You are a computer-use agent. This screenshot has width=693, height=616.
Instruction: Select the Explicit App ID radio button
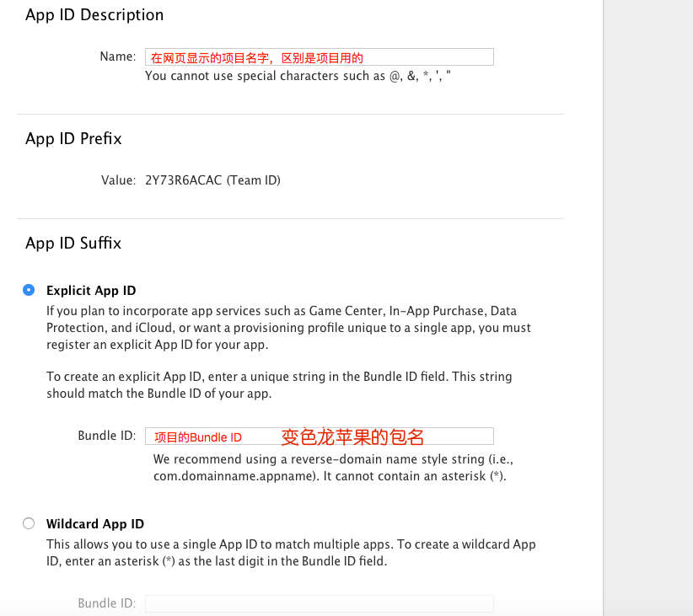29,290
